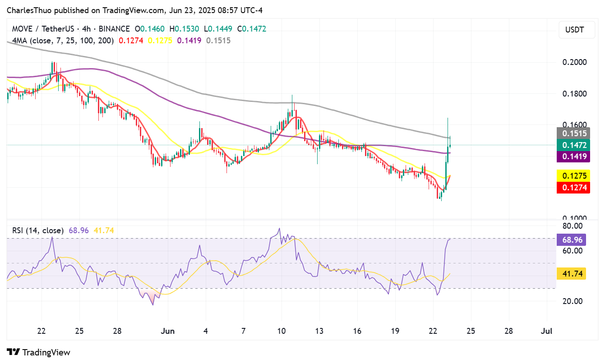Viewport: 605px width, 364px height.
Task: Click the Jun label on time axis
Action: coord(167,332)
